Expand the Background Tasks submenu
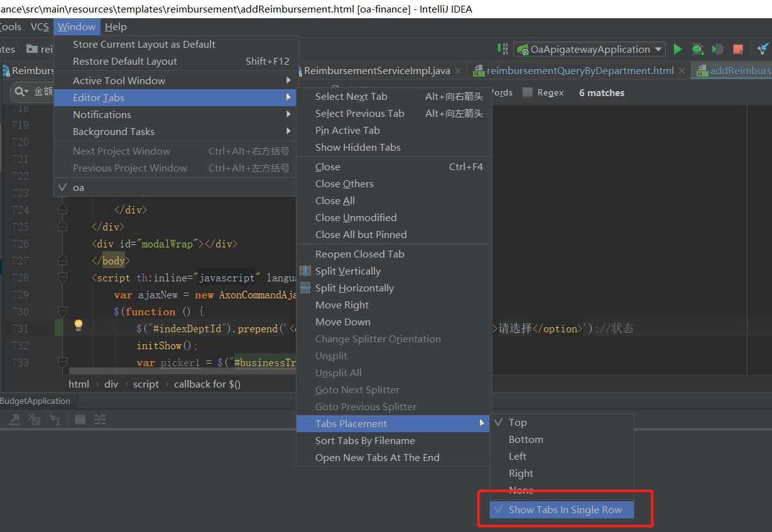 tap(175, 132)
